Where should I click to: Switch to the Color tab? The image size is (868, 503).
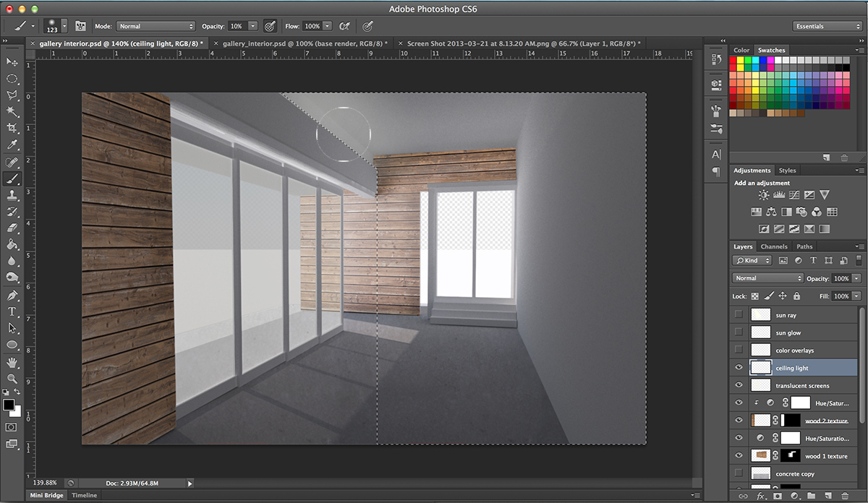point(741,50)
